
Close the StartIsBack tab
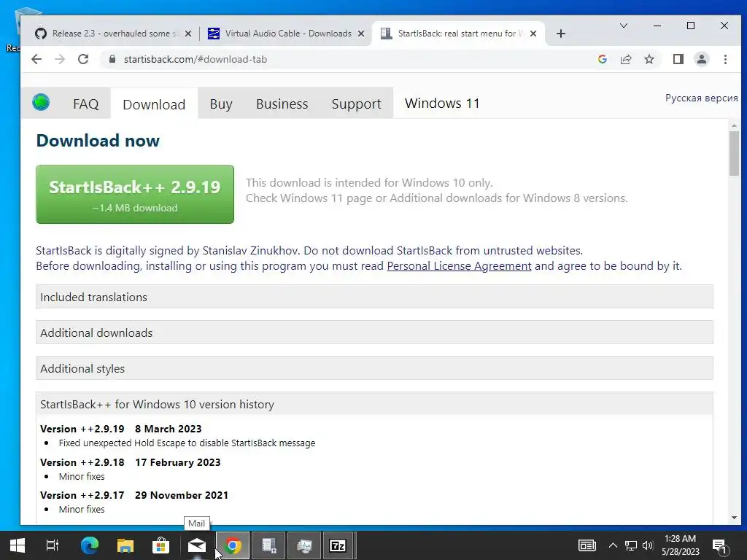tap(533, 34)
